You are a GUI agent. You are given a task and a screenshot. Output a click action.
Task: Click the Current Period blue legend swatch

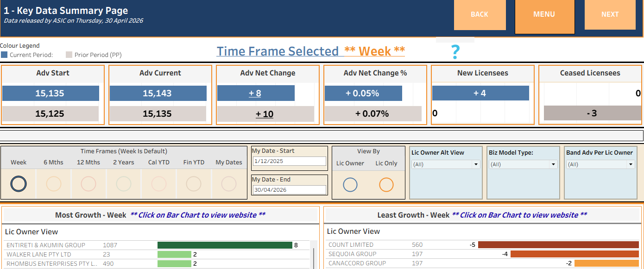tap(4, 55)
